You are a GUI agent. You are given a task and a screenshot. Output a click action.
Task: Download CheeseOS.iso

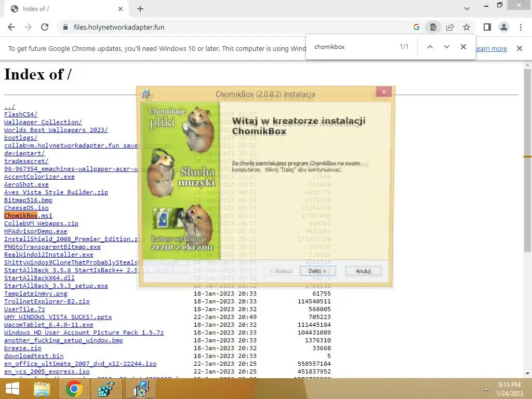[x=26, y=208]
